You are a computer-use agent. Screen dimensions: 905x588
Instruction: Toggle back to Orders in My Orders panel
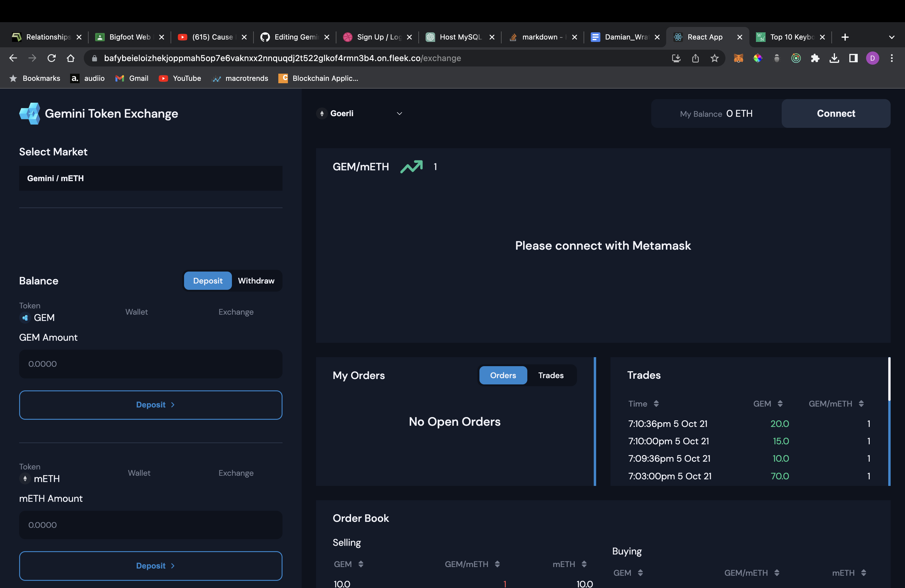click(503, 375)
